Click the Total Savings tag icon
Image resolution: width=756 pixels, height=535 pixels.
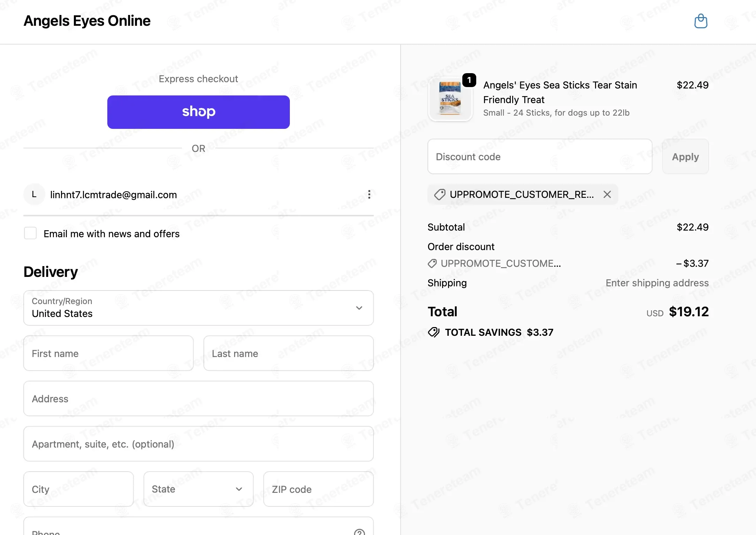434,332
